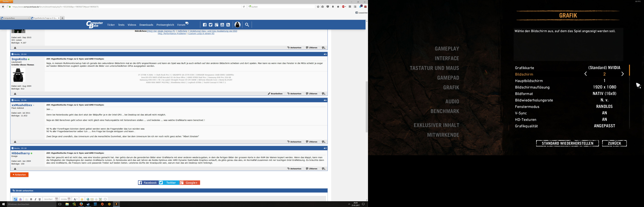
Task: Insert a smiley in the reply editor
Action: coord(82,199)
